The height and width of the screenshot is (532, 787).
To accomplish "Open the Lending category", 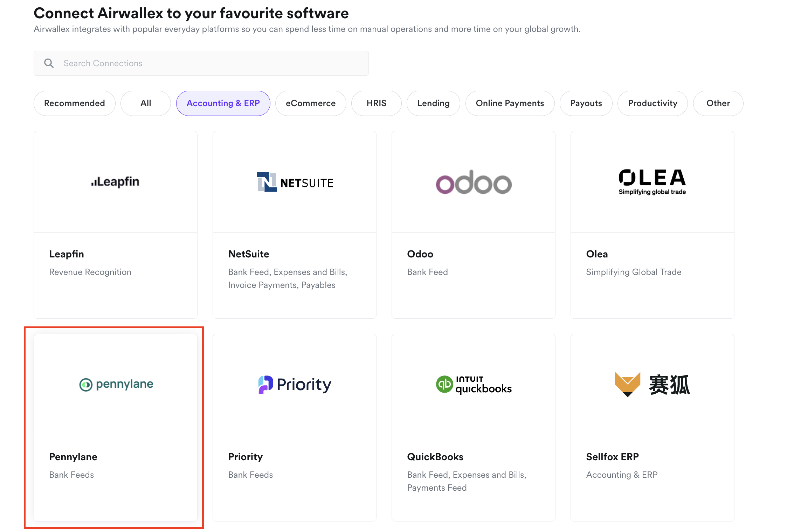I will [433, 103].
